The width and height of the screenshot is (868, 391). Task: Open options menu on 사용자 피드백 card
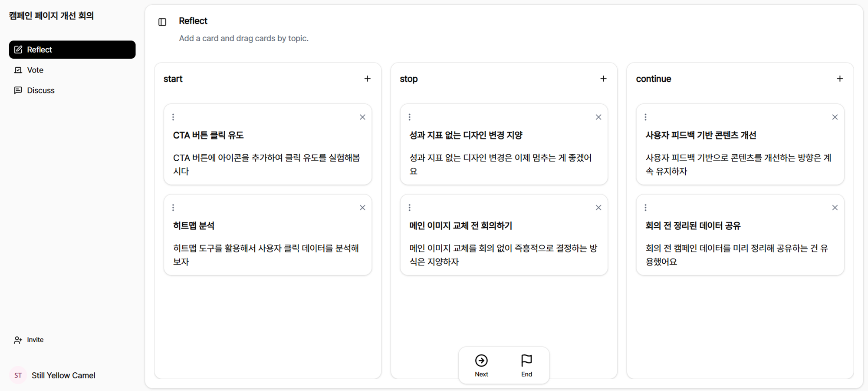645,117
